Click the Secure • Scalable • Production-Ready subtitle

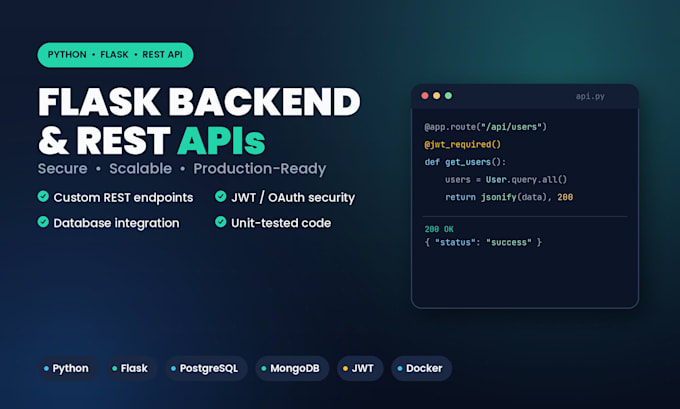point(182,169)
